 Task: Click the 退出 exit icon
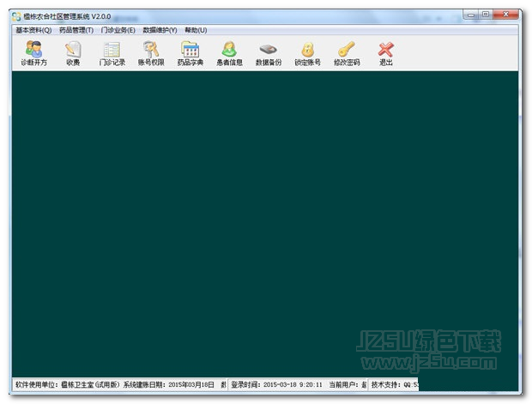point(386,53)
